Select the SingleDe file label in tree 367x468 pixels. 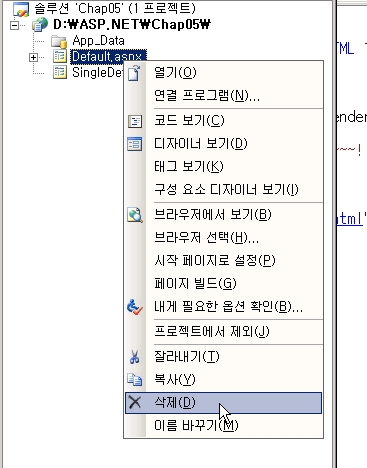click(97, 72)
